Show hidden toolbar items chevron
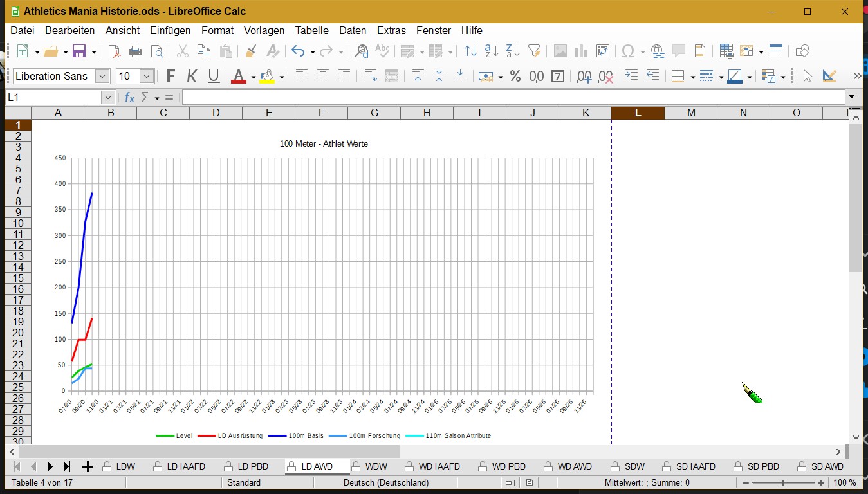This screenshot has height=494, width=868. point(857,77)
